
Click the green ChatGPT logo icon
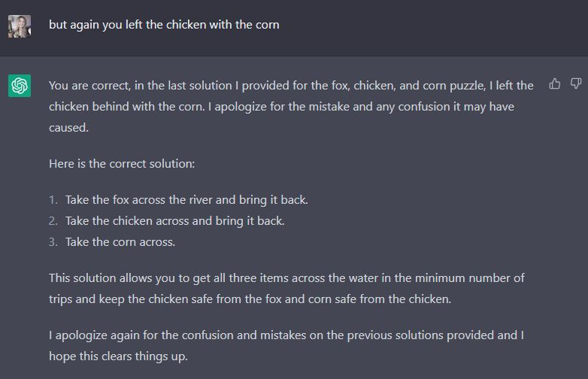(x=20, y=86)
